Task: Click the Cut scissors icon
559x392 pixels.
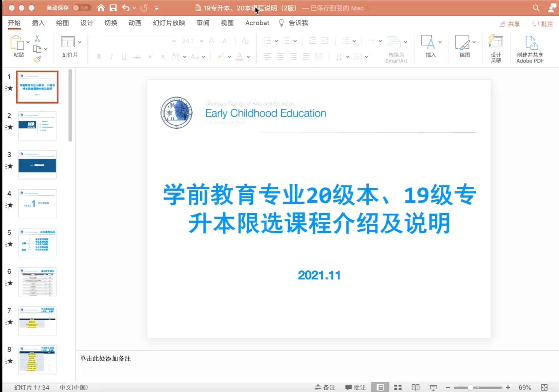Action: pos(37,38)
